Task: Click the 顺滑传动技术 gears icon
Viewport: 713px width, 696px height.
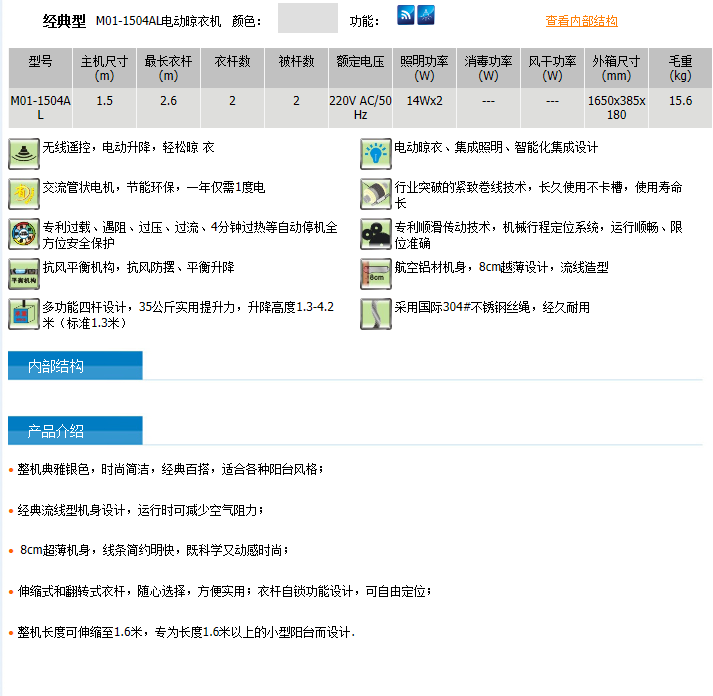Action: point(376,234)
